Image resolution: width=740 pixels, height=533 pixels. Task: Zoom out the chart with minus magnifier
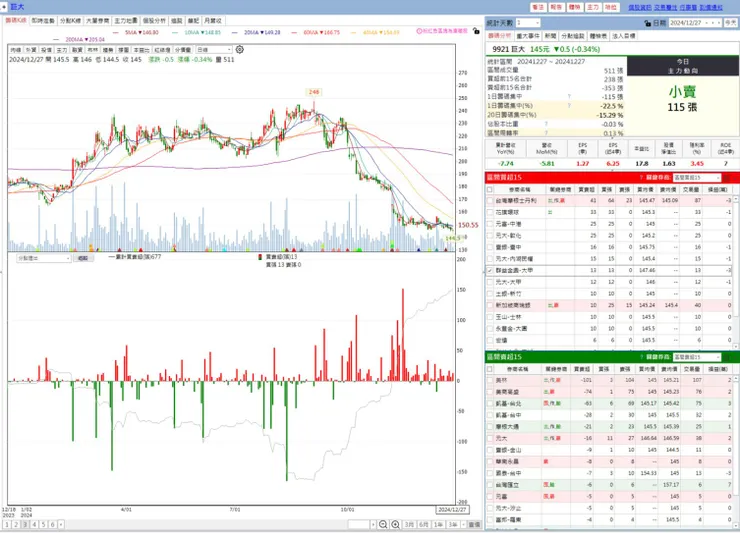383,525
